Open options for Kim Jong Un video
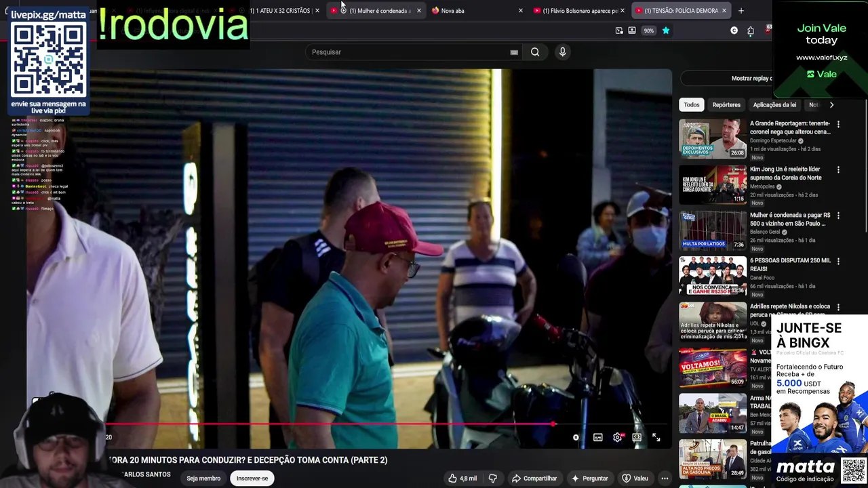This screenshot has width=868, height=488. (838, 169)
